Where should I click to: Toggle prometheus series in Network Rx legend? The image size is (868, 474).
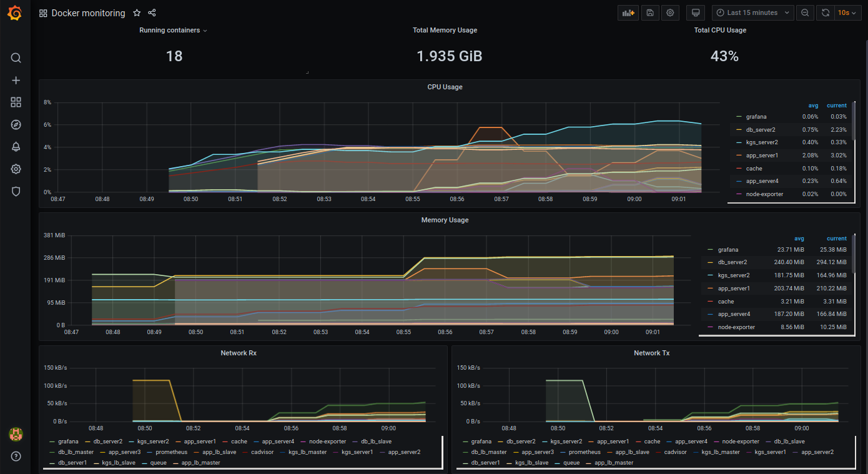tap(170, 452)
